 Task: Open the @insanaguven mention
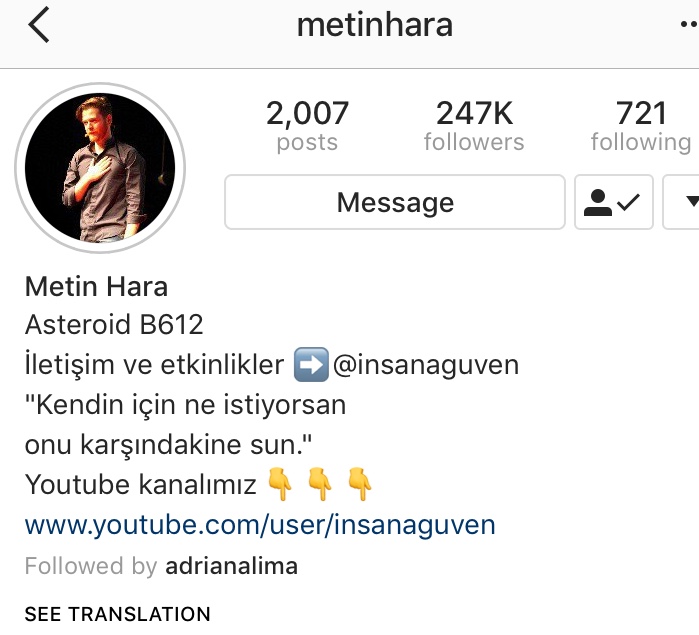click(426, 365)
